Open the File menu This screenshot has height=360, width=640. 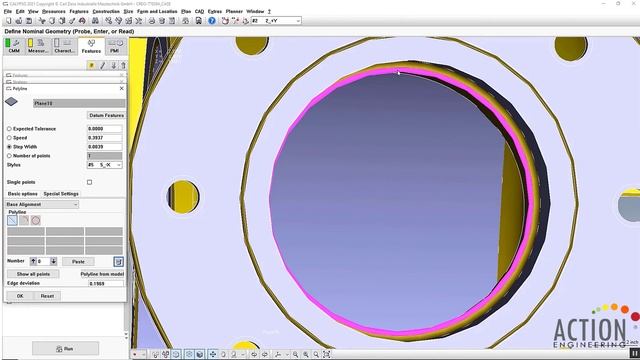8,11
